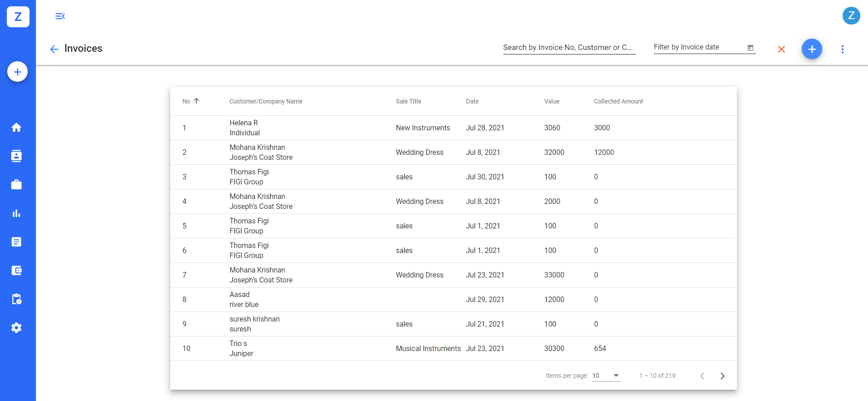Click the value 32000 cell
This screenshot has height=401, width=868.
click(x=554, y=153)
